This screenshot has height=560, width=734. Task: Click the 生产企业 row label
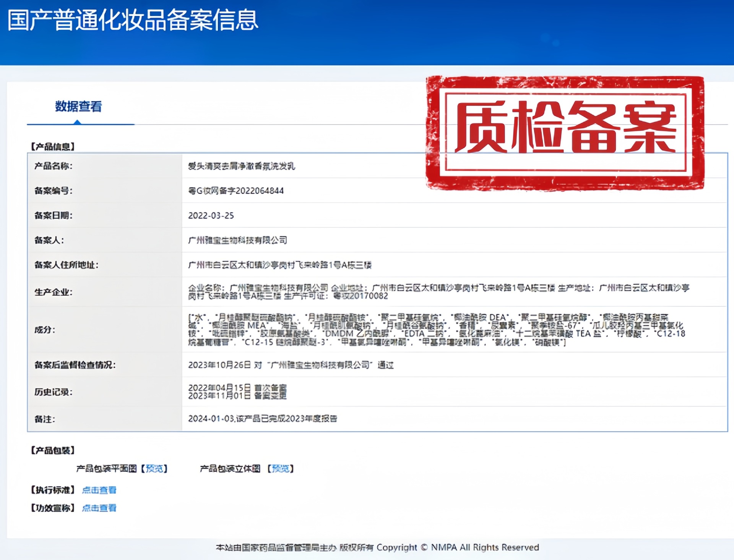tap(53, 292)
